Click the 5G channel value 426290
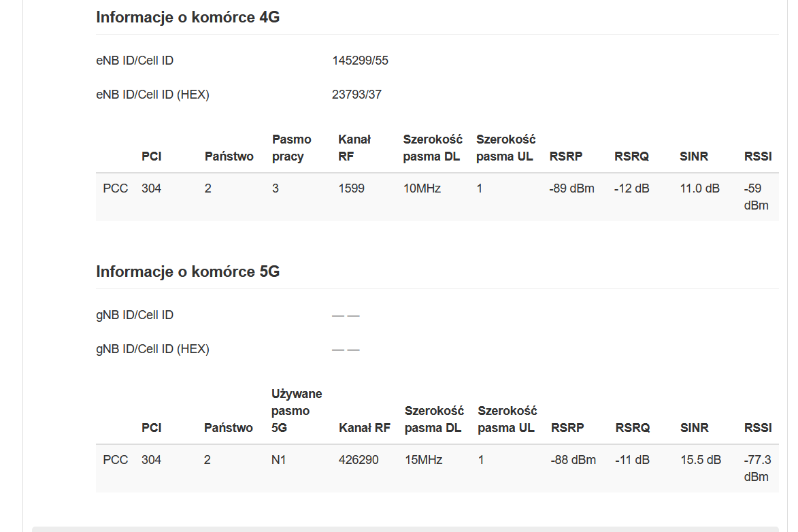Screen dimensions: 798x532 coord(359,460)
